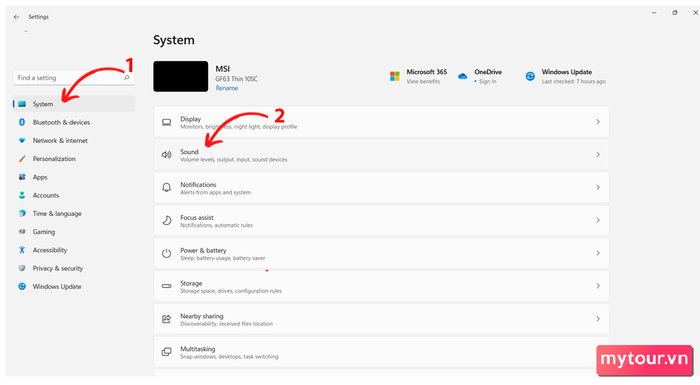Image resolution: width=700 pixels, height=385 pixels.
Task: Click the Network wifi icon in sidebar
Action: click(x=22, y=140)
